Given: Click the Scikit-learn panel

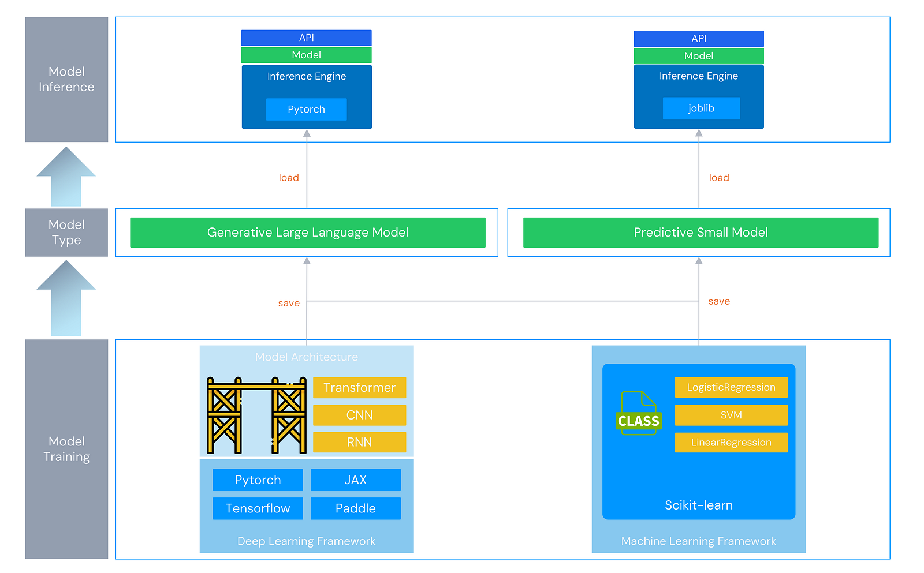Looking at the screenshot, I should click(x=699, y=504).
